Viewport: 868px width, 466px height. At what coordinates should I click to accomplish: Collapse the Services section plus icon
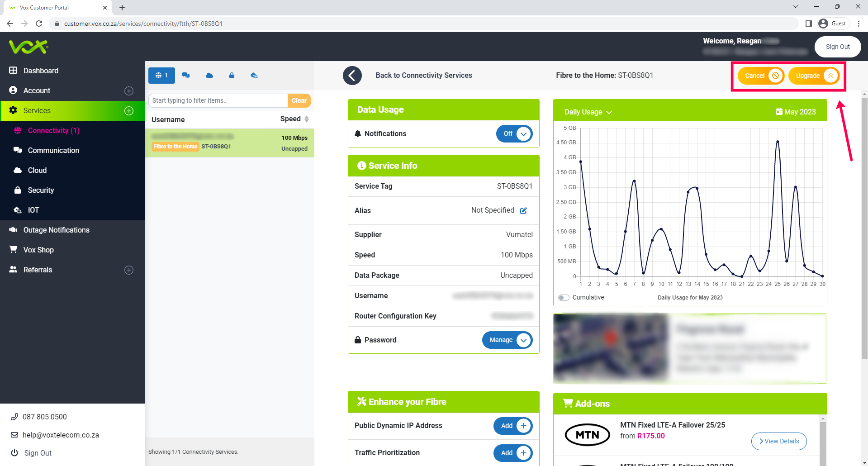point(129,111)
